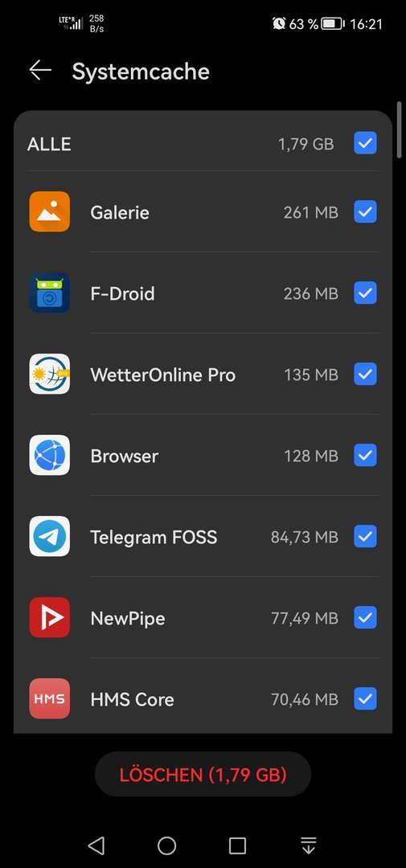Tap the WetterOnline Pro app icon
The image size is (406, 868).
pos(50,375)
